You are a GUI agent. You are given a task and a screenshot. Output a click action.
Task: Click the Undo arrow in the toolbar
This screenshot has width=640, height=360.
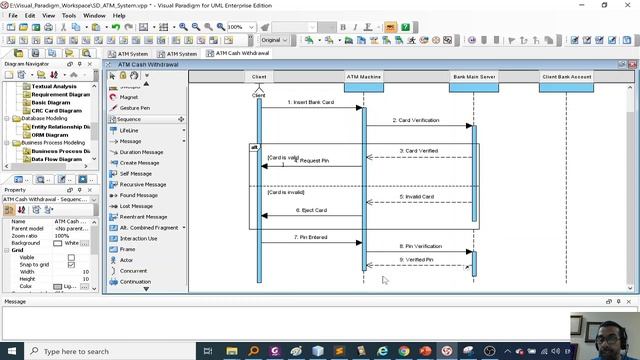pyautogui.click(x=116, y=27)
